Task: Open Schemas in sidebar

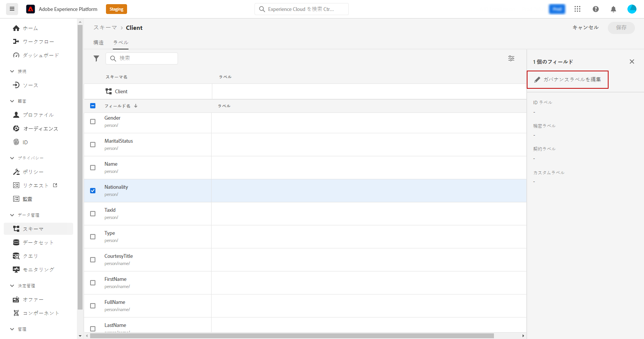Action: (38, 229)
